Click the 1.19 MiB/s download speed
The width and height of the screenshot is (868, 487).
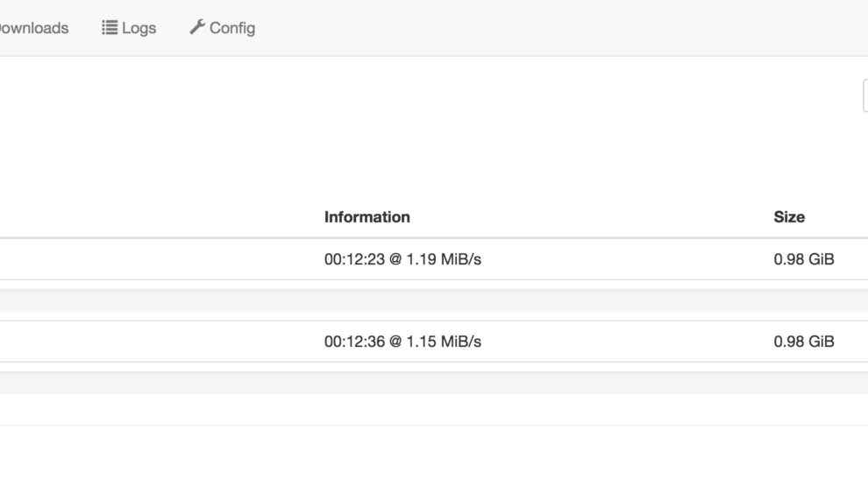(443, 259)
